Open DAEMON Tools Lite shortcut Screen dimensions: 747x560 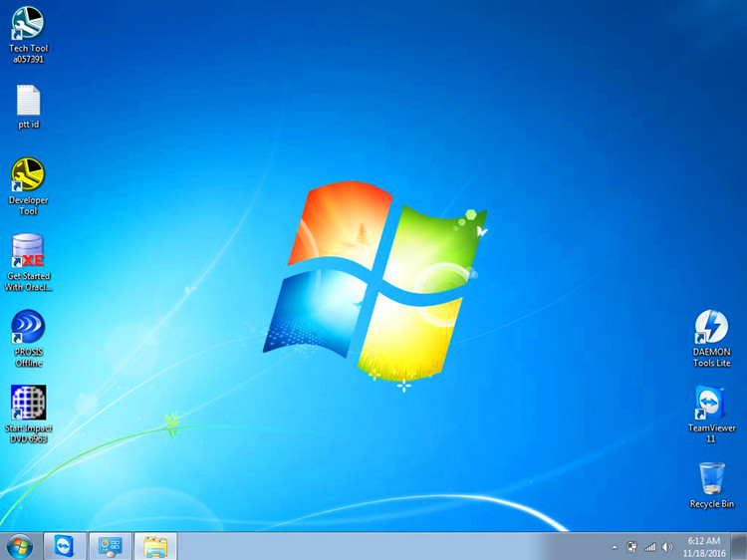click(x=711, y=339)
